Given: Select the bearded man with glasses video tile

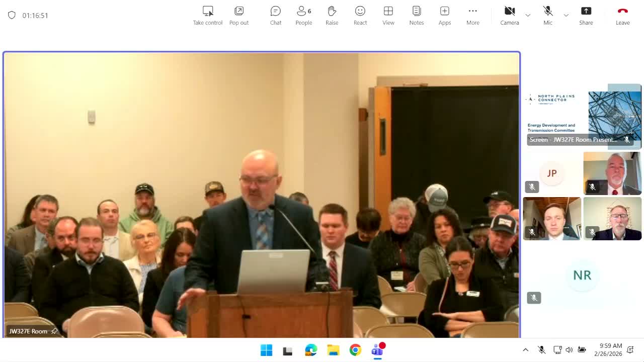Looking at the screenshot, I should pos(612,219).
